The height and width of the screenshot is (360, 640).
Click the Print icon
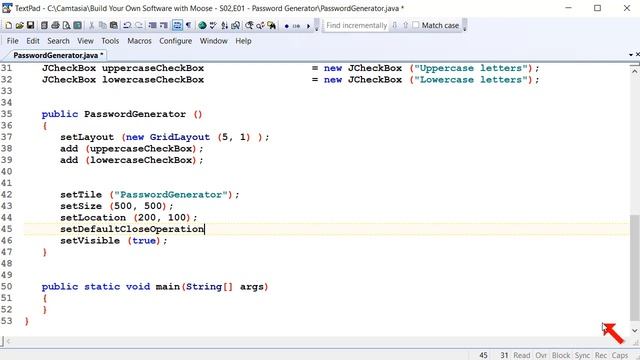pyautogui.click(x=55, y=25)
